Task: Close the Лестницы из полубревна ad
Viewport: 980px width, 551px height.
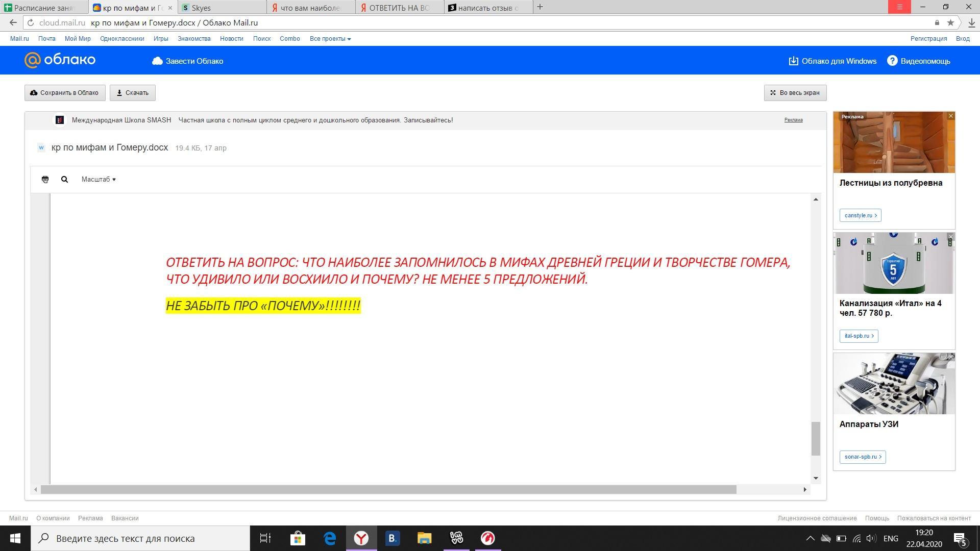Action: coord(950,116)
